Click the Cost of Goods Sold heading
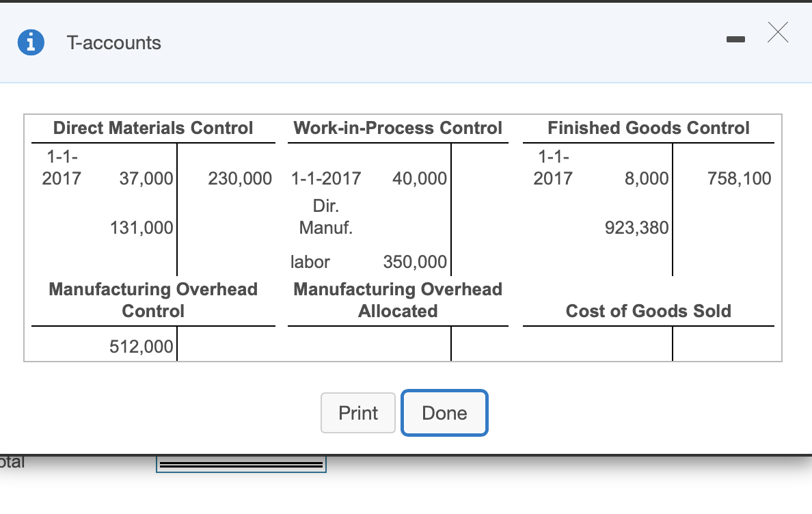This screenshot has height=514, width=812. (x=649, y=311)
